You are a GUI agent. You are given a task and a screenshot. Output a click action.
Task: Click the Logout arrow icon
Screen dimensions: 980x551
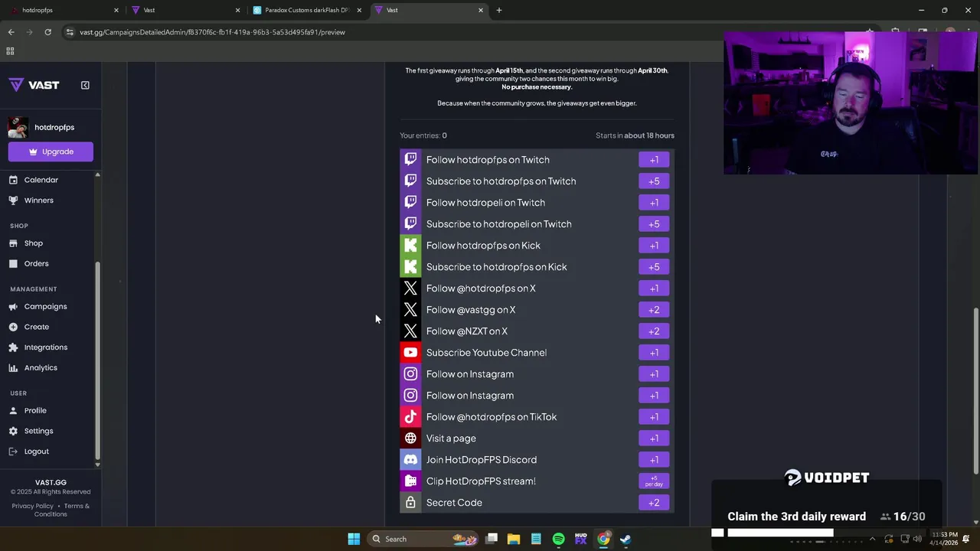tap(13, 452)
